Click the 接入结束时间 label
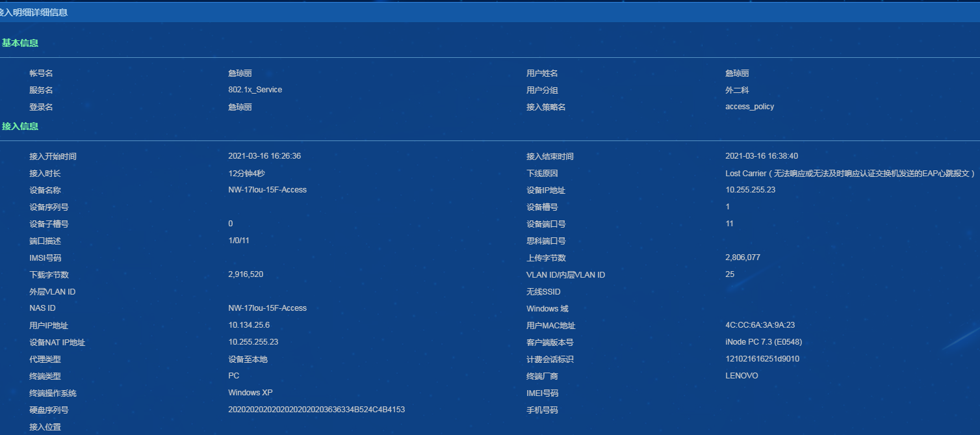This screenshot has height=435, width=980. pyautogui.click(x=550, y=157)
